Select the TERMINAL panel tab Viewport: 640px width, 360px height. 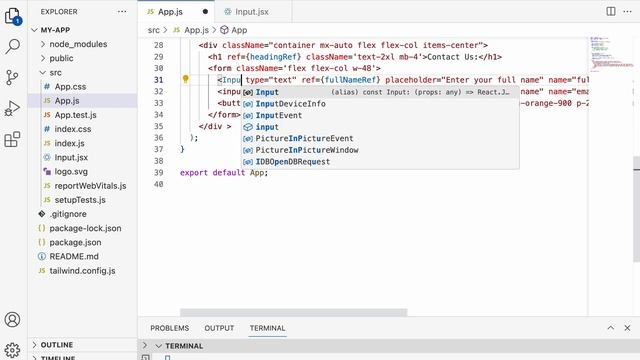point(267,328)
